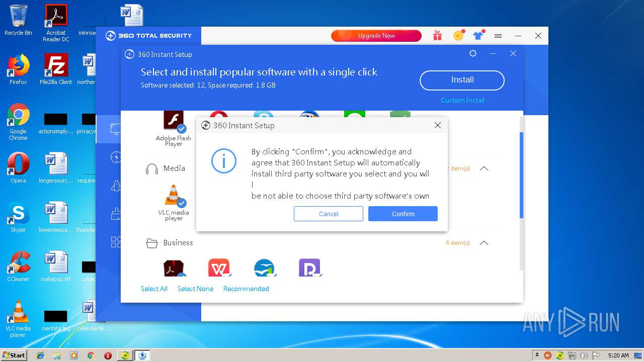This screenshot has width=644, height=362.
Task: Click the Start button
Action: (14, 355)
